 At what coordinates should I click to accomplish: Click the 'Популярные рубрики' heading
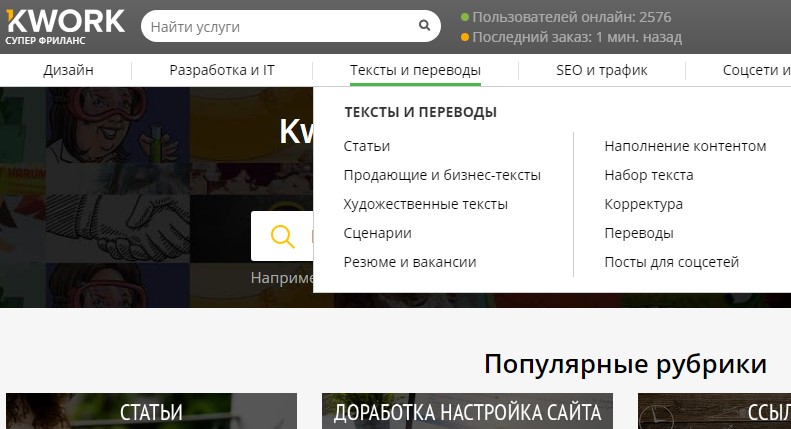point(625,364)
